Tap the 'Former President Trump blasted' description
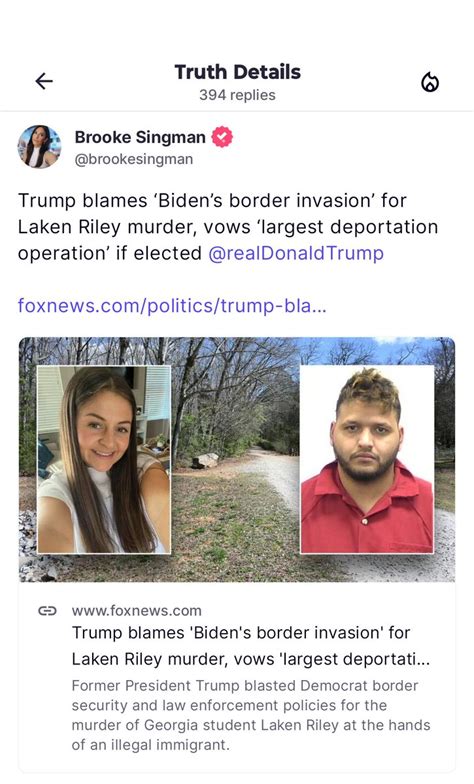Viewport: 474px width, 784px height. pyautogui.click(x=250, y=715)
